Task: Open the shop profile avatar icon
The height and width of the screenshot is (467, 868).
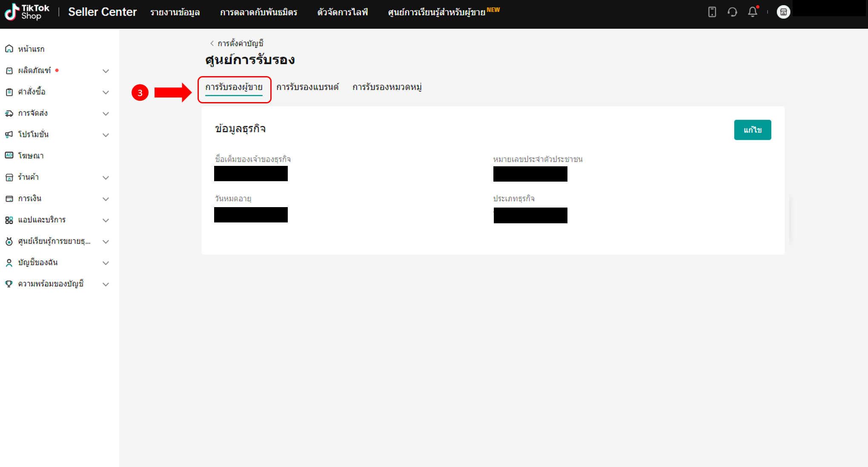Action: click(783, 12)
